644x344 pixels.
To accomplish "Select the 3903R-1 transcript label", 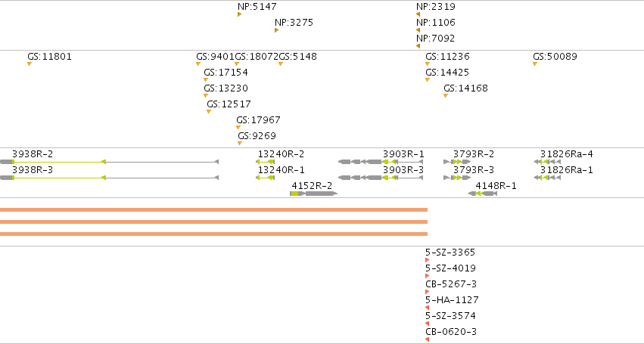I will [403, 154].
